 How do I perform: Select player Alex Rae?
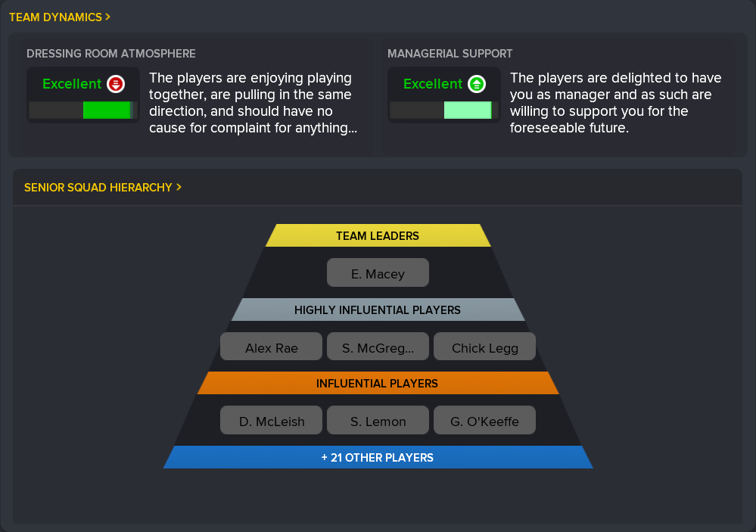(271, 347)
